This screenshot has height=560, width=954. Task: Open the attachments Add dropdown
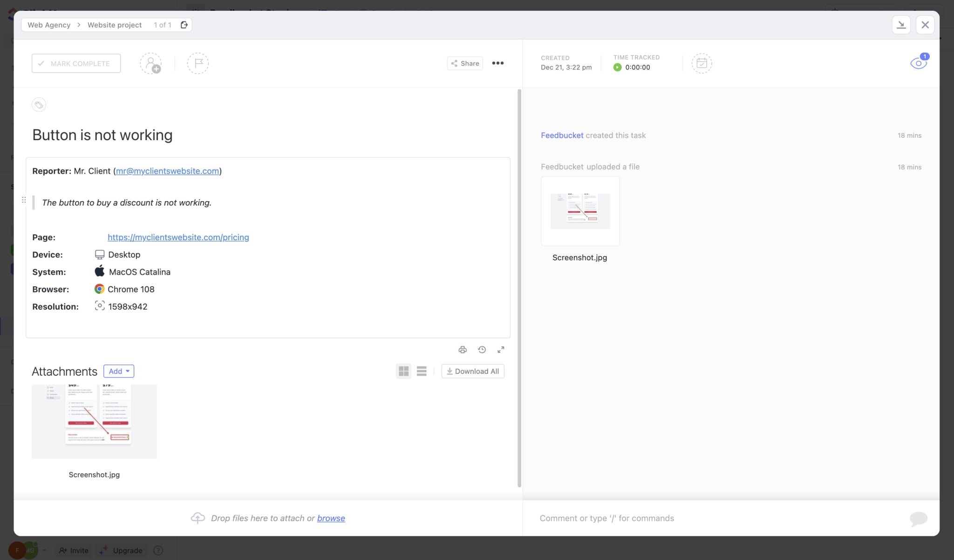pyautogui.click(x=118, y=371)
